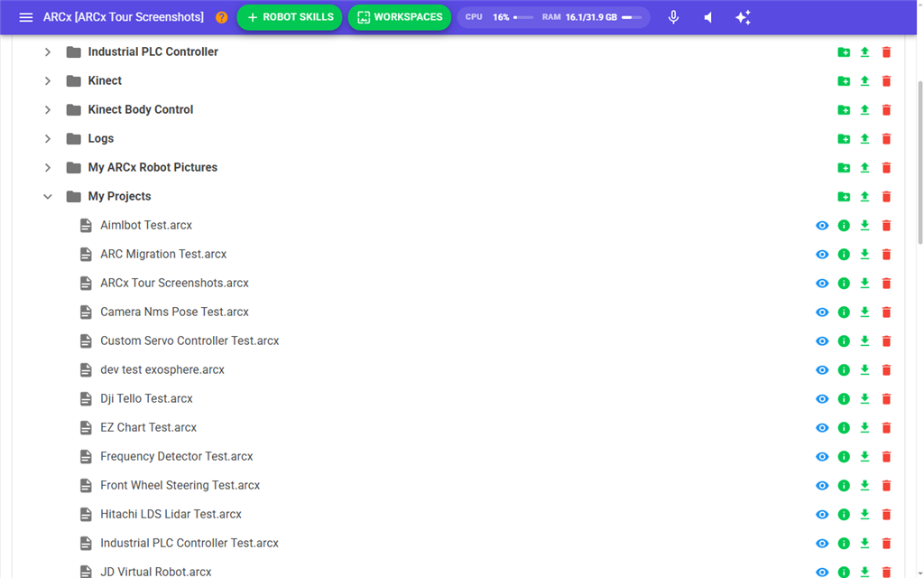Click the CPU usage bar indicator
Viewport: 924px width, 578px height.
523,17
